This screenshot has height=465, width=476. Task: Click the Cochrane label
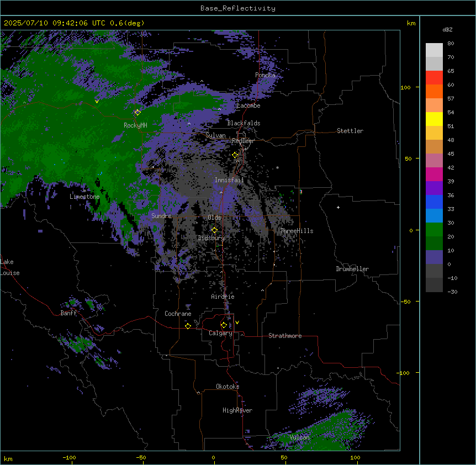tap(178, 314)
